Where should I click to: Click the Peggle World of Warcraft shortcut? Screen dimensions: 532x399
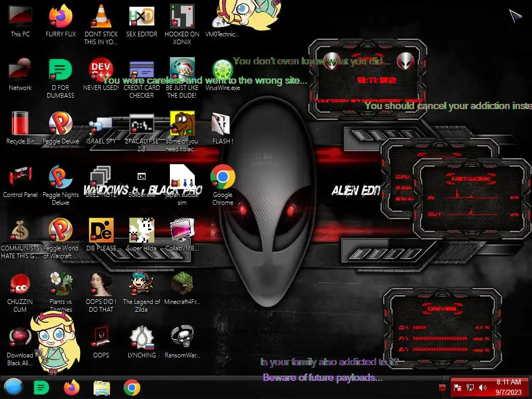(60, 239)
